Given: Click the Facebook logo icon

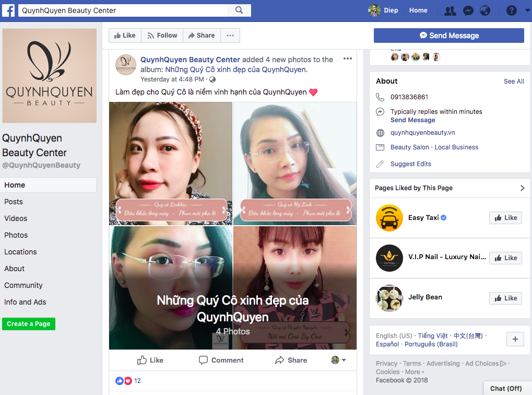Looking at the screenshot, I should (8, 10).
